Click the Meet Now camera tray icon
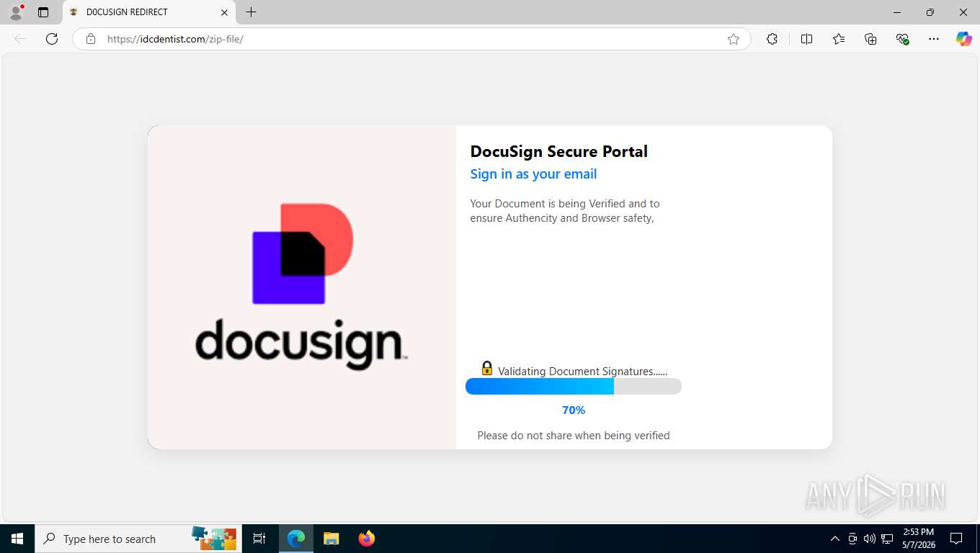The image size is (980, 553). click(x=852, y=539)
